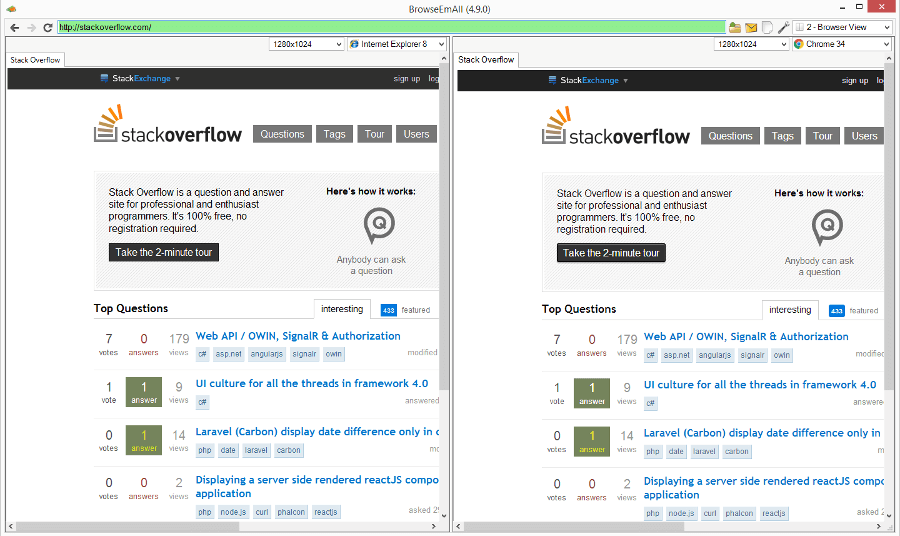Switch to the featured tab in the right pane
The image size is (900, 536).
[854, 311]
